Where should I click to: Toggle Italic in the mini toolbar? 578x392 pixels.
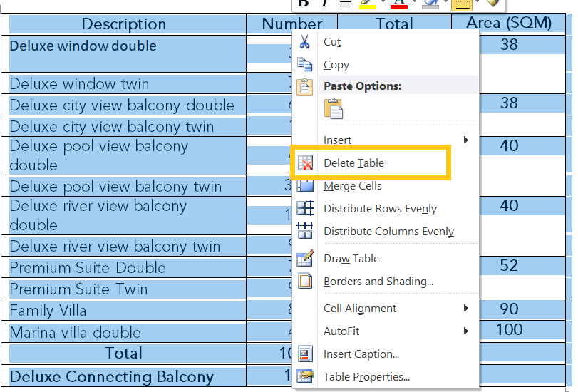tap(324, 3)
